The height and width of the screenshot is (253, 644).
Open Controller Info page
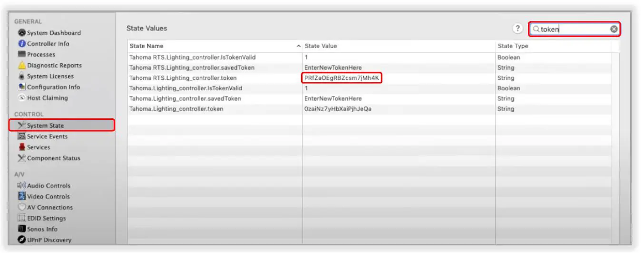pos(48,44)
